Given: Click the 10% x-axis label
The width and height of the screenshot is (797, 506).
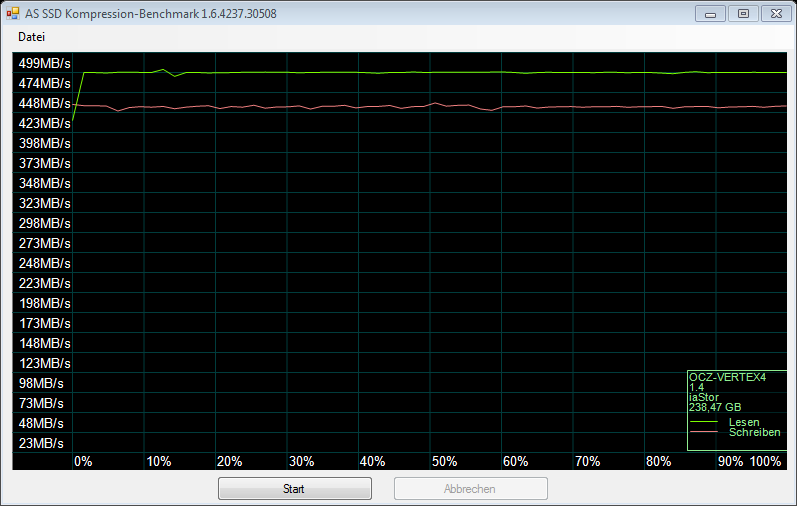Looking at the screenshot, I should (x=159, y=461).
